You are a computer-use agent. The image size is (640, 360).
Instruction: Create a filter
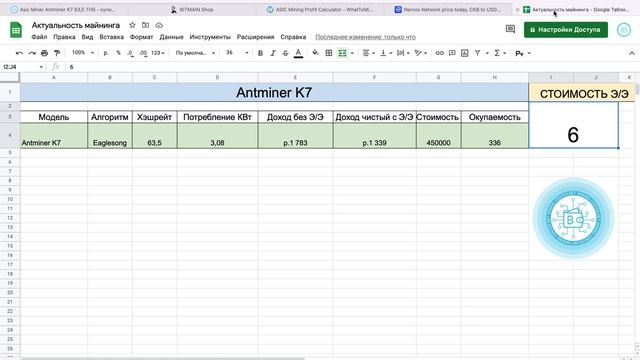pyautogui.click(x=478, y=53)
